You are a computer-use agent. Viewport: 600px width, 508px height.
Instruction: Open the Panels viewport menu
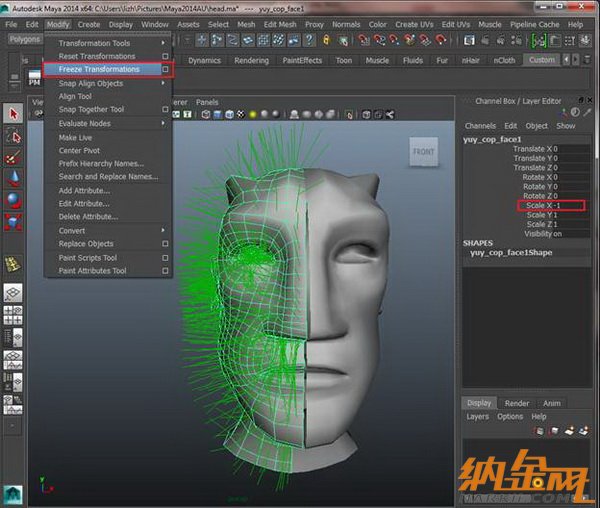click(207, 102)
